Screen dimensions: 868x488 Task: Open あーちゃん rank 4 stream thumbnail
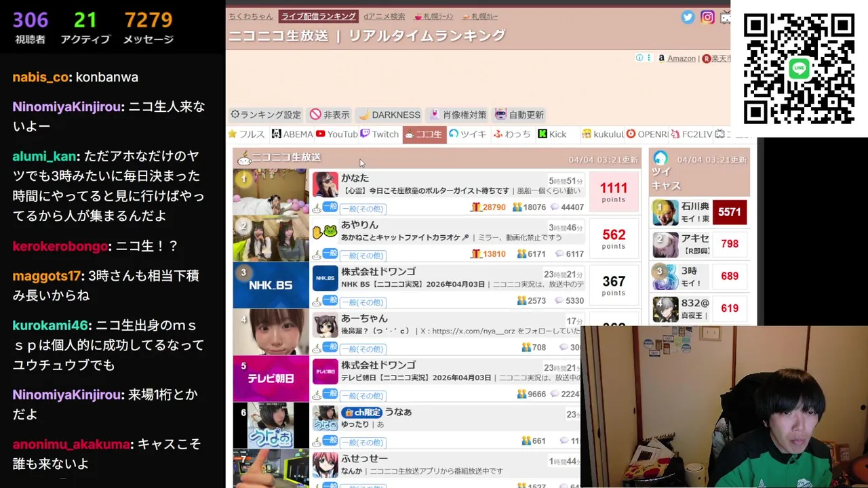point(271,332)
